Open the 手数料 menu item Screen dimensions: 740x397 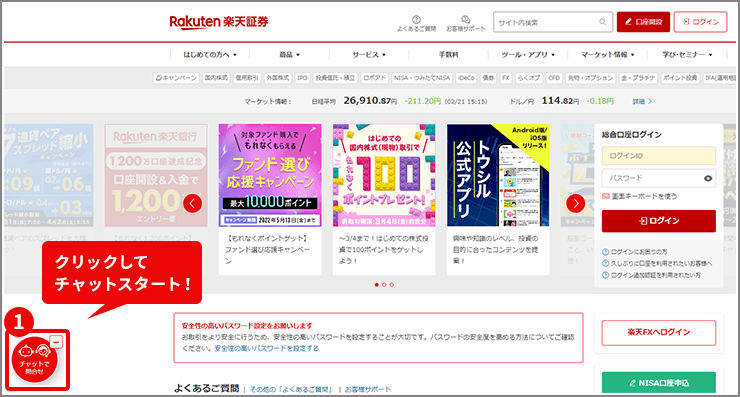click(448, 55)
